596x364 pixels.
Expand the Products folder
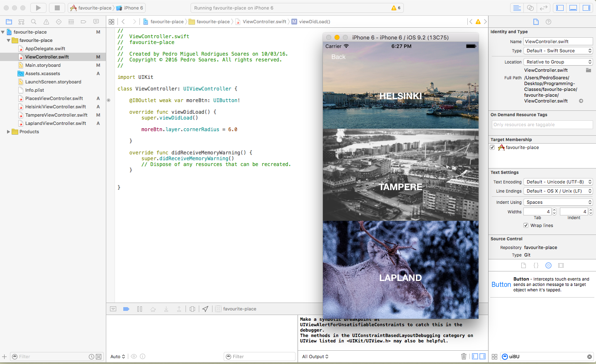(8, 132)
